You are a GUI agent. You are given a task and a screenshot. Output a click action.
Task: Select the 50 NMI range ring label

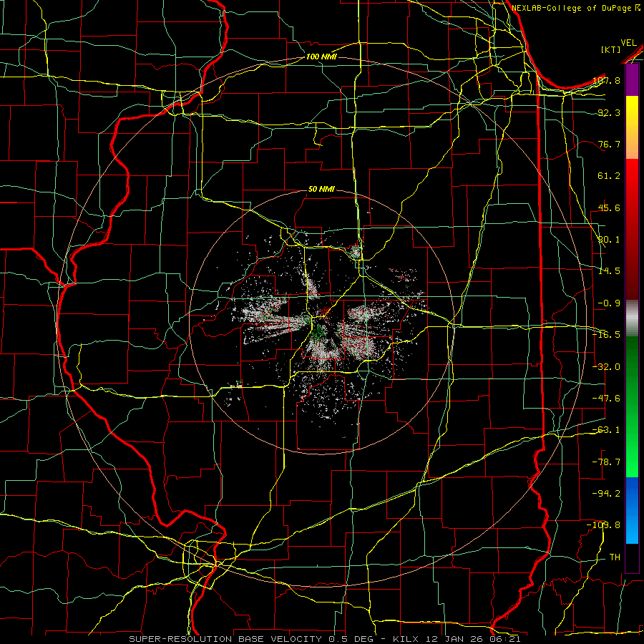[321, 189]
